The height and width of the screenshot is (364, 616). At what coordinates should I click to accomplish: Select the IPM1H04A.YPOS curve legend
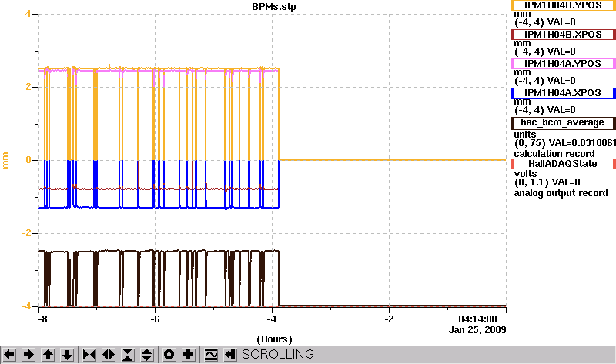coord(563,64)
